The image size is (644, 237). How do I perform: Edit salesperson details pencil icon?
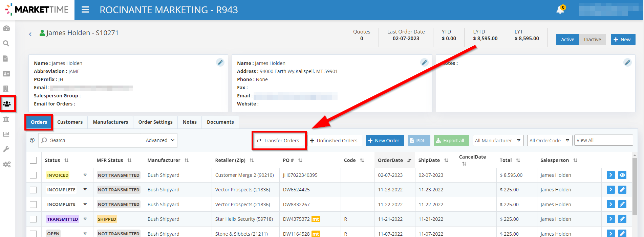coord(220,63)
